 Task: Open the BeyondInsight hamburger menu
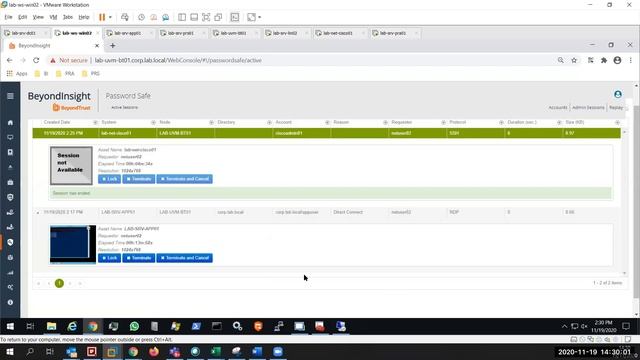point(10,96)
